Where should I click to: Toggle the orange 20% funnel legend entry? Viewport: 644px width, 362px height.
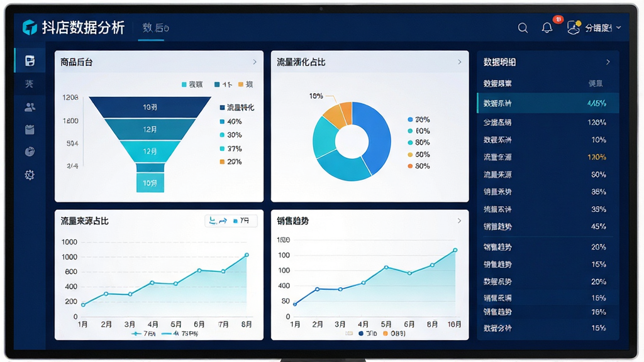tap(231, 162)
